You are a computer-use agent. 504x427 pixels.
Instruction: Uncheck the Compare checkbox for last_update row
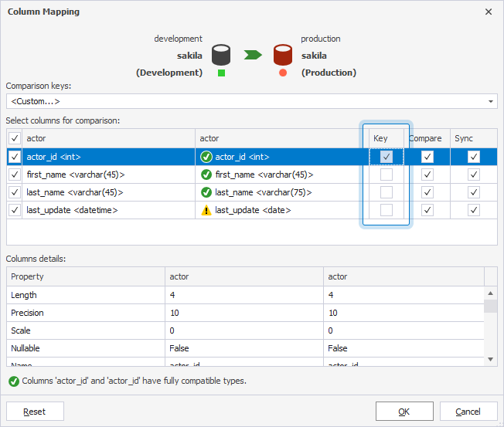(427, 210)
